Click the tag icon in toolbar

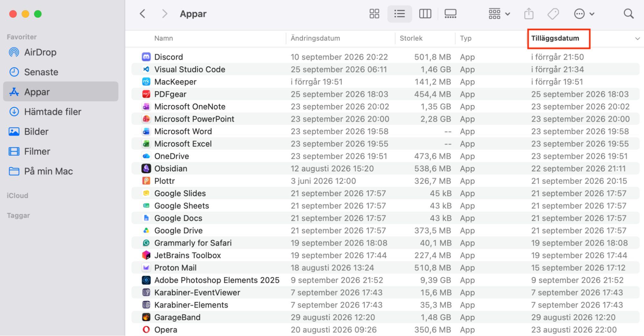point(553,14)
